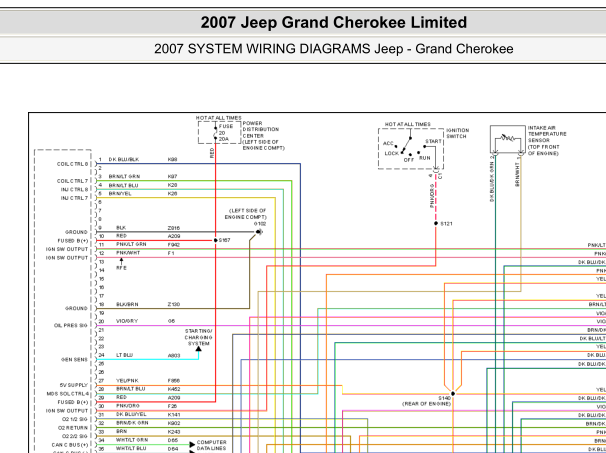Click the '2007 SYSTEM WIRING DIAGRAMS' subtitle
The width and height of the screenshot is (606, 453).
263,49
